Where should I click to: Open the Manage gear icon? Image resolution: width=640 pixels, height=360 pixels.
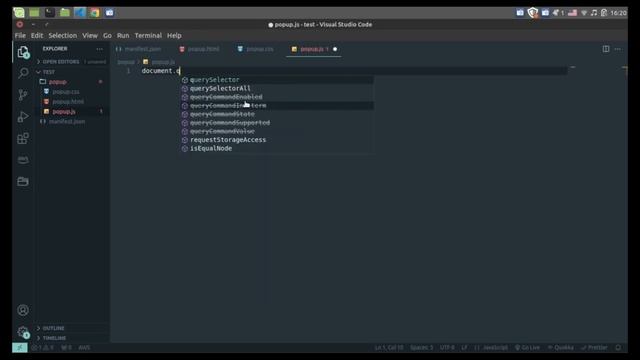tap(23, 332)
